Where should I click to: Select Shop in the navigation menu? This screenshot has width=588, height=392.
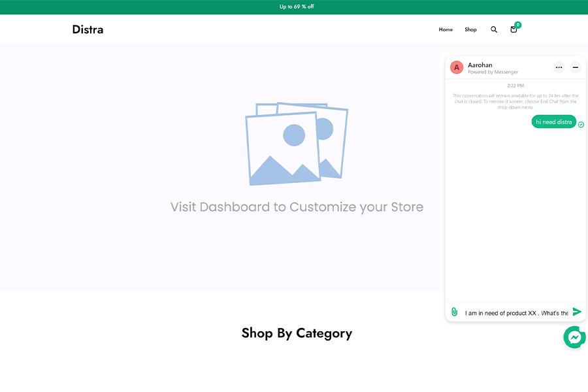click(470, 29)
